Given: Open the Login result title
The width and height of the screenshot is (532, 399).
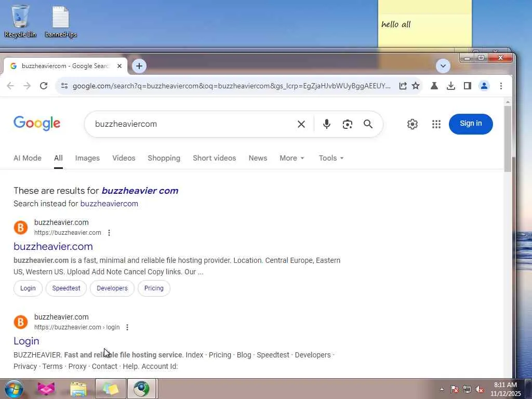Looking at the screenshot, I should tap(26, 341).
